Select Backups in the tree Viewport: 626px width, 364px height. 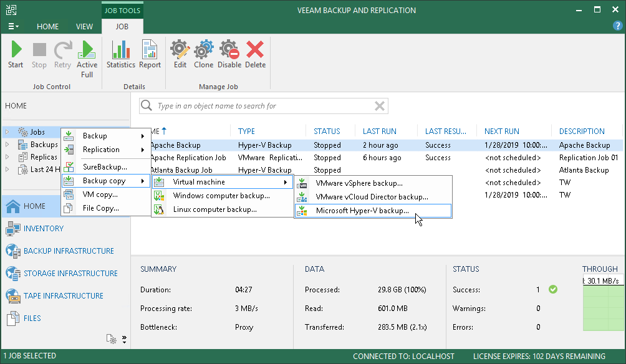(44, 145)
